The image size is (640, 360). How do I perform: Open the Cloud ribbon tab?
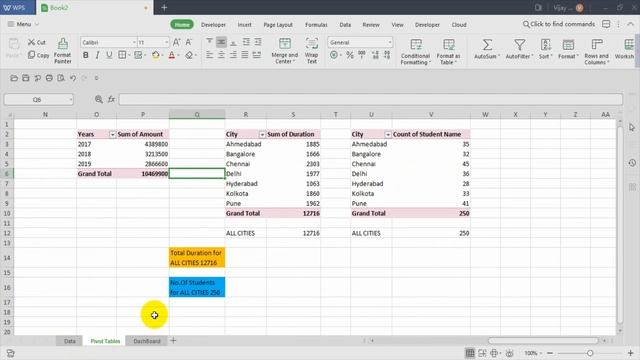pyautogui.click(x=459, y=25)
